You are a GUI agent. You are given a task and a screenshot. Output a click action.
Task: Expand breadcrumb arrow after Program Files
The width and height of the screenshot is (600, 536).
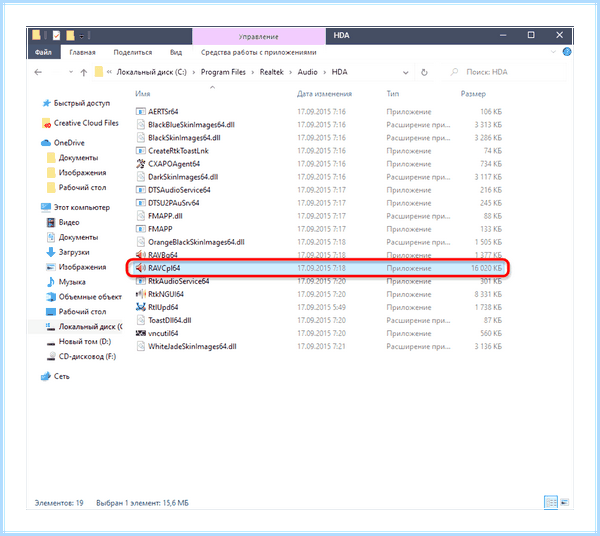[x=253, y=72]
